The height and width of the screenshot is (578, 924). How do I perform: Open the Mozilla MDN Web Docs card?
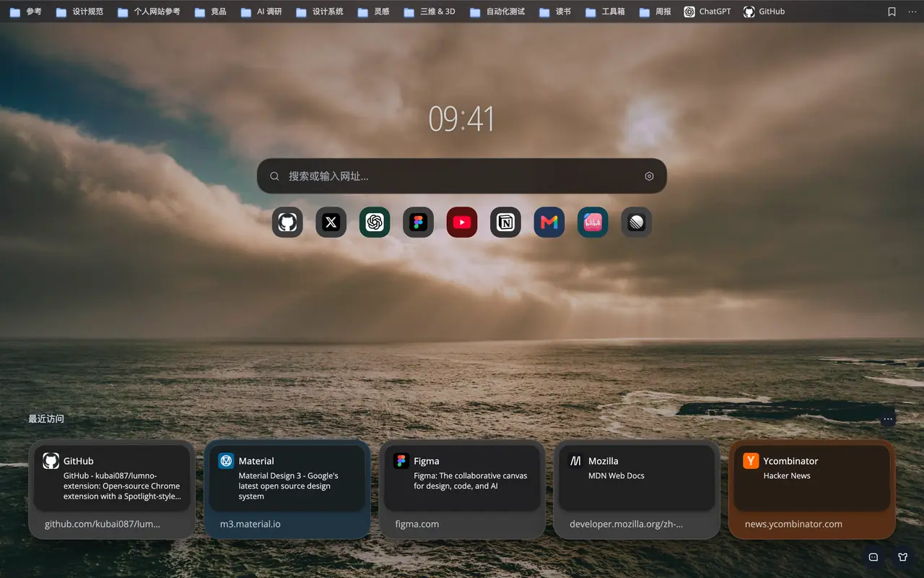pos(637,489)
